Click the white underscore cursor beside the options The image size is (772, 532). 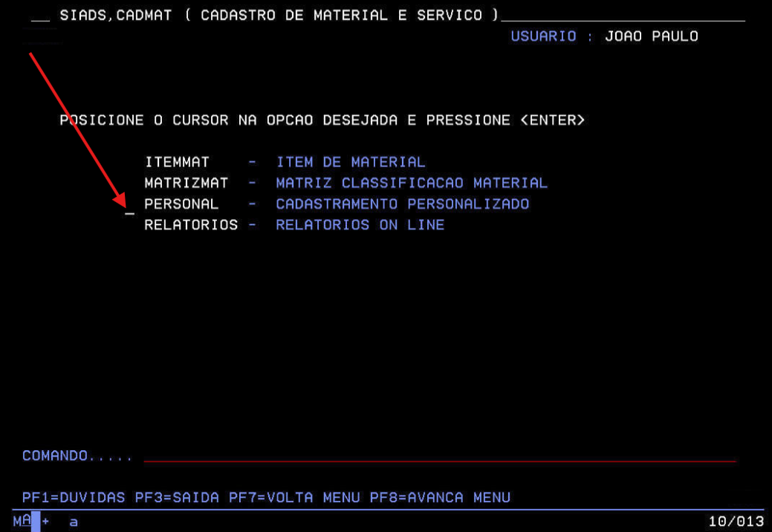click(x=130, y=213)
